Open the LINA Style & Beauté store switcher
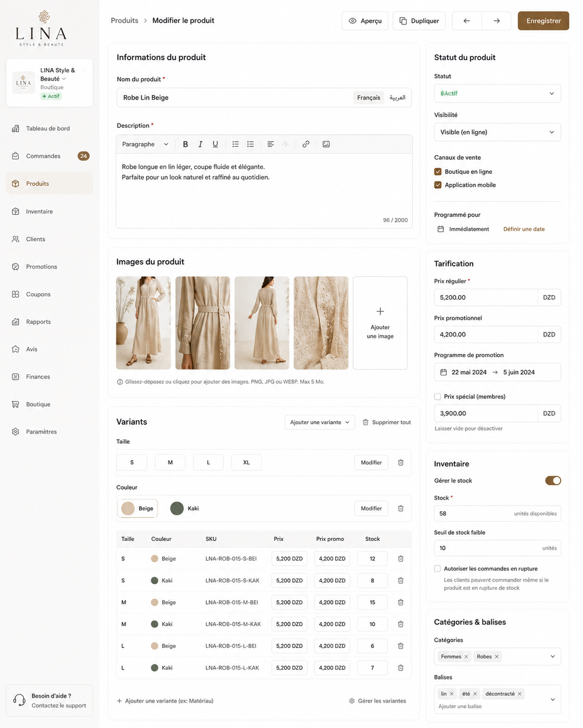 49,83
